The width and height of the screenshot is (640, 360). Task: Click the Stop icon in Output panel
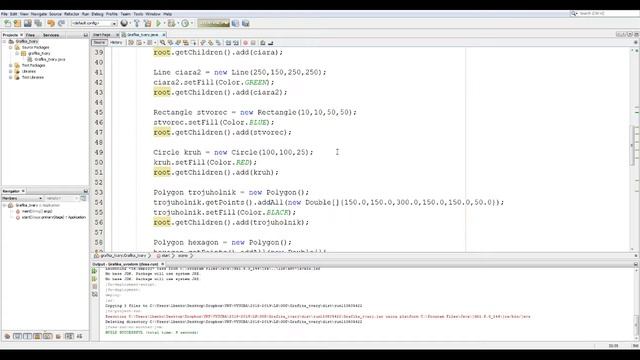(95, 287)
